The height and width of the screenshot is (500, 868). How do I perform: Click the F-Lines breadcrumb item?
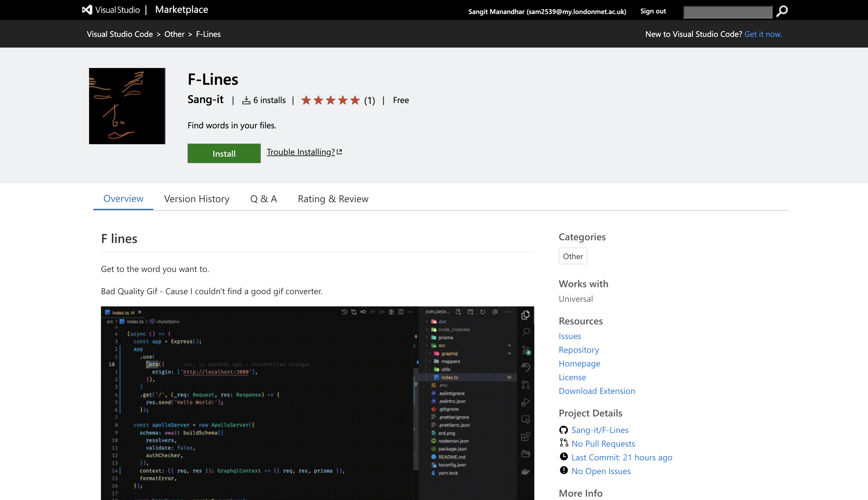click(x=208, y=34)
